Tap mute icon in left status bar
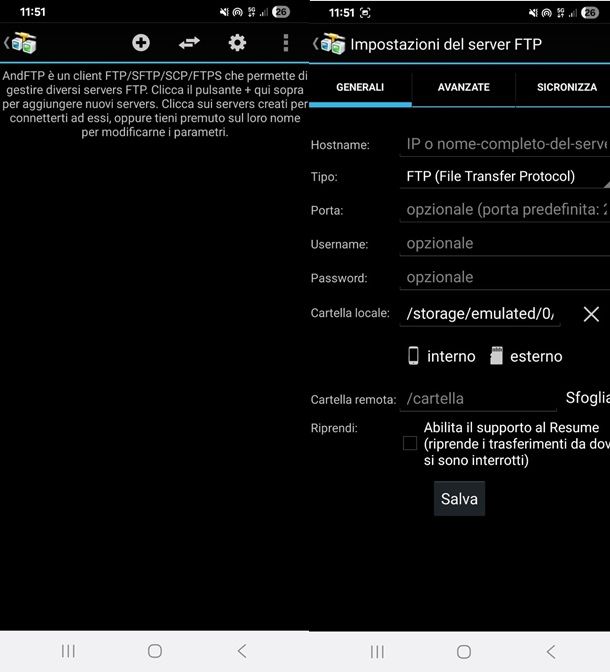Screen dimensions: 610x672 tap(224, 12)
